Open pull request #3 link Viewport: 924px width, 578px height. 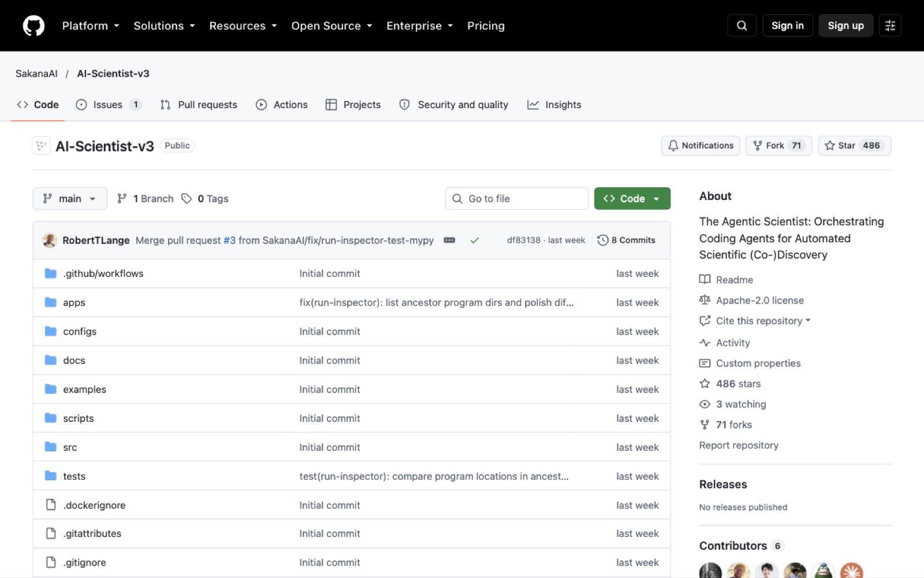point(229,240)
